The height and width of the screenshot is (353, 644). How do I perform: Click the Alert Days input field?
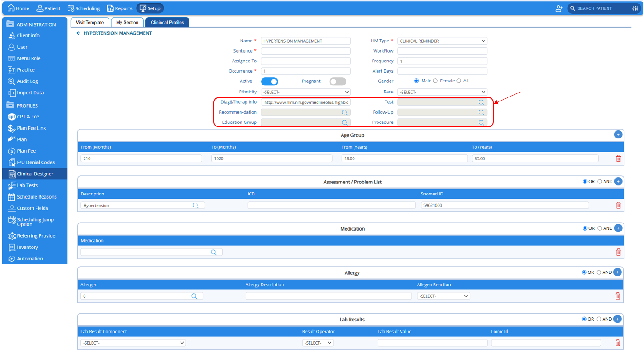[442, 71]
